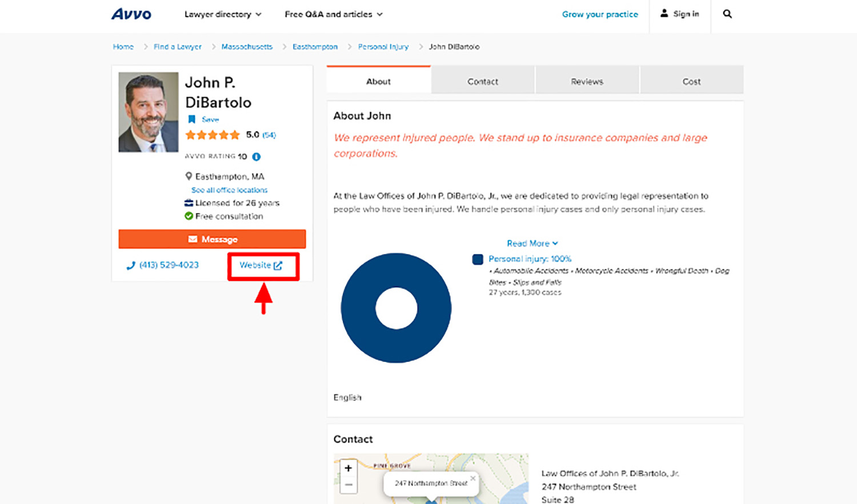Click the map zoom in plus button
This screenshot has width=857, height=504.
coord(349,467)
